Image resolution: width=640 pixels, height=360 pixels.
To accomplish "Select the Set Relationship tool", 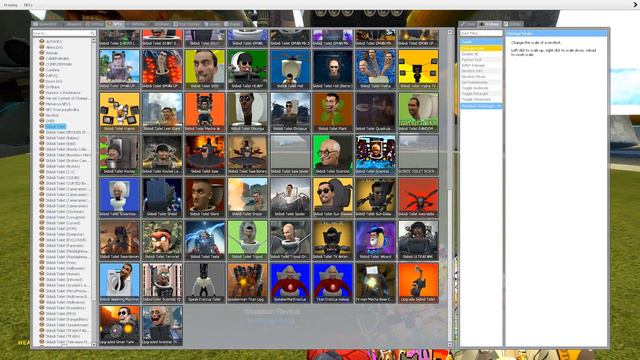I will (x=481, y=82).
